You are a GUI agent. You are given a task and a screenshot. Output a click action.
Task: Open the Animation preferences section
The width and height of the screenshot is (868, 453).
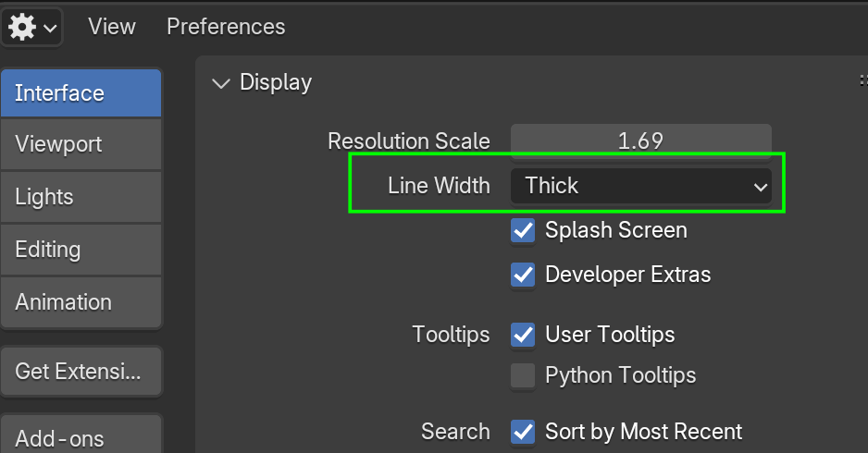(81, 302)
